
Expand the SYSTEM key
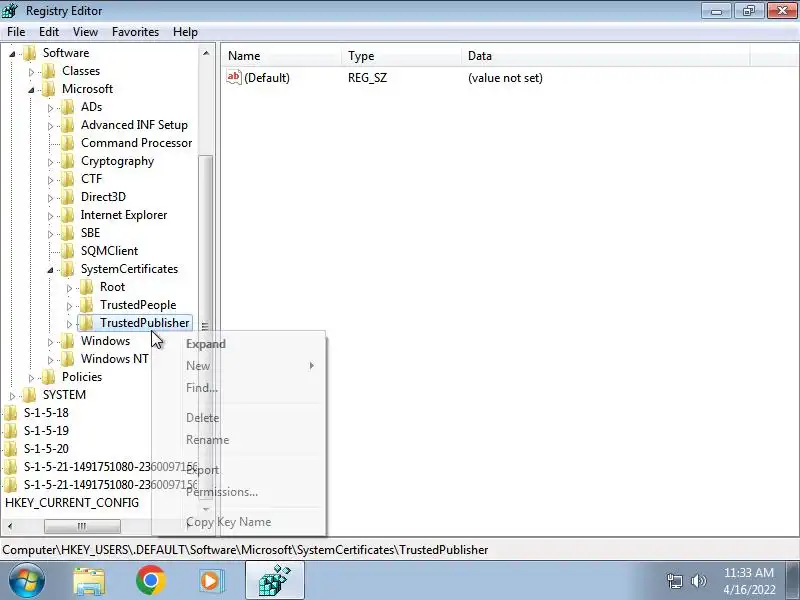(12, 396)
